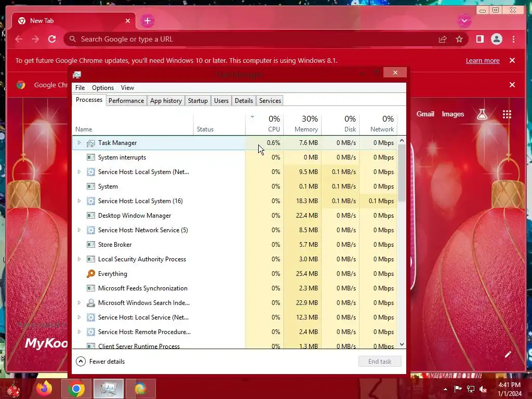Close the Google Chrome notification bar below the warning
The height and width of the screenshot is (399, 532).
pos(512,85)
